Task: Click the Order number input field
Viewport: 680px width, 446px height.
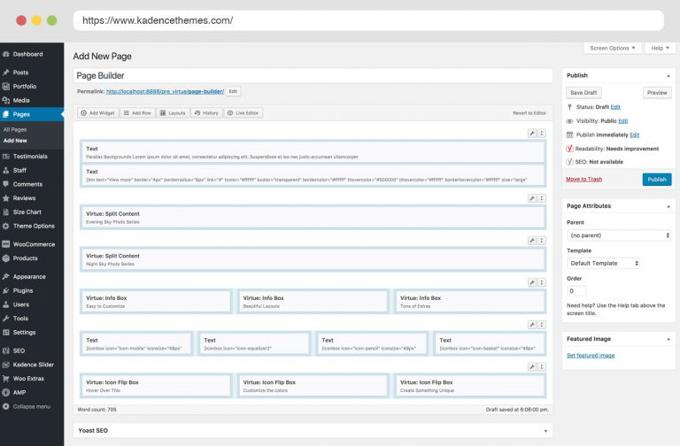Action: [x=577, y=291]
